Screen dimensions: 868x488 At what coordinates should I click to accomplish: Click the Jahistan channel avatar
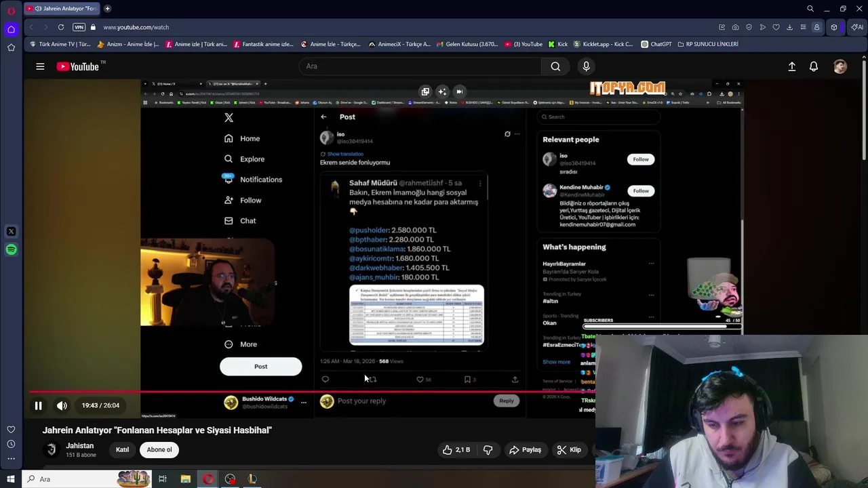tap(52, 449)
